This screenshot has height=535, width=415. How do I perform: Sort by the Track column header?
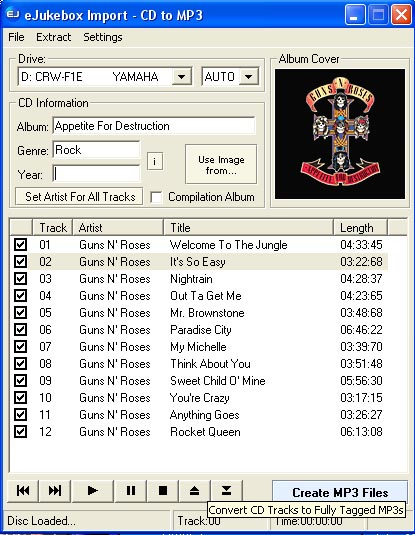pos(53,228)
